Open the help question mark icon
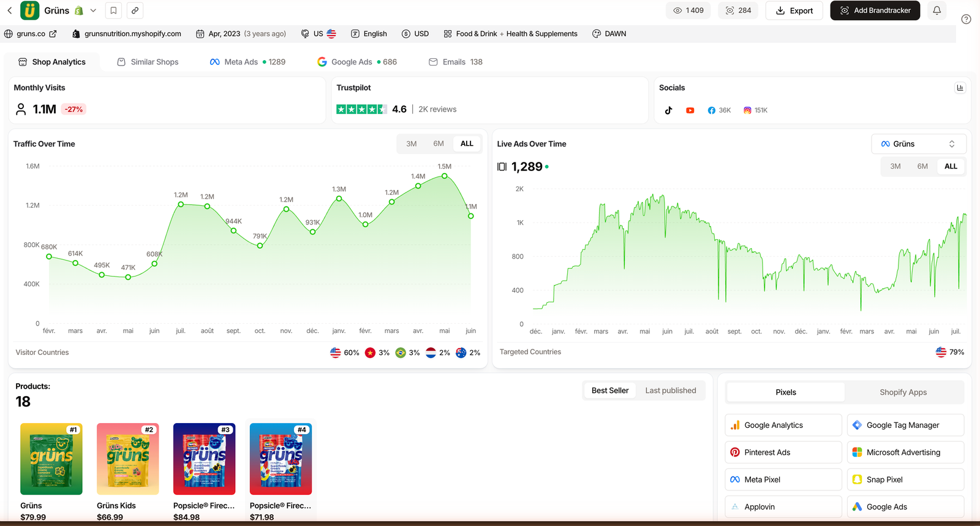Image resolution: width=980 pixels, height=526 pixels. [x=966, y=19]
